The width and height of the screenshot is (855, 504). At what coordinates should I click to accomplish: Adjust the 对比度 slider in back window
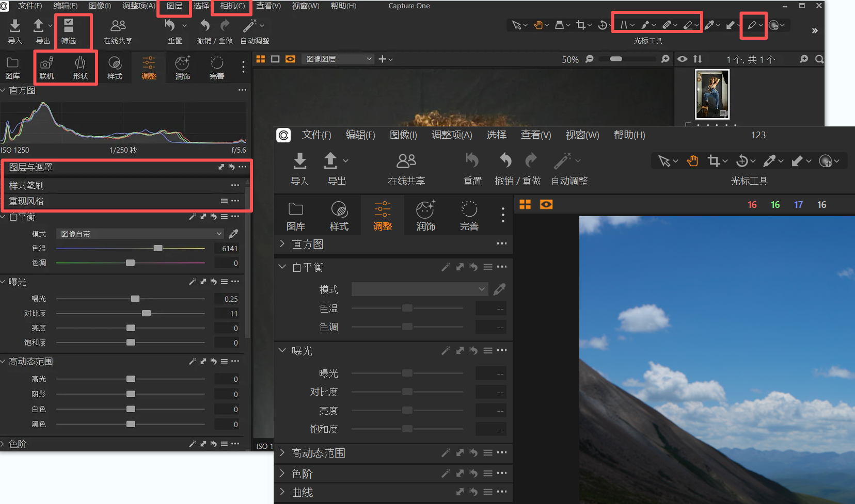[146, 313]
